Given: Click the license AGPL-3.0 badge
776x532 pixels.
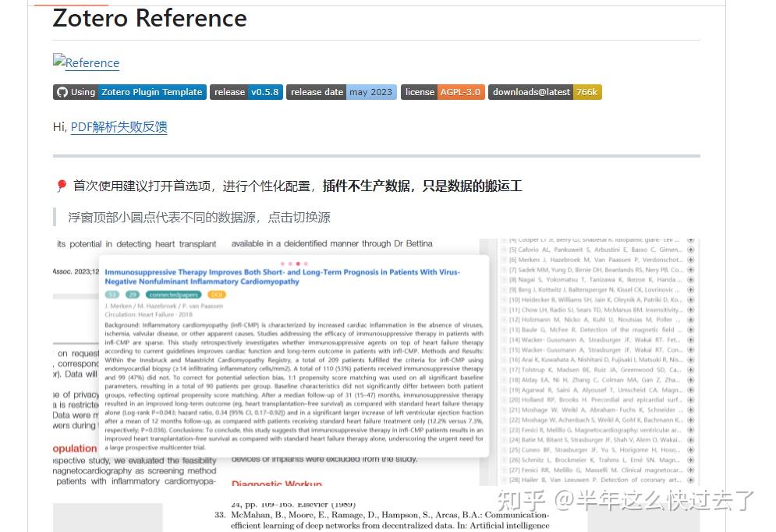Looking at the screenshot, I should point(442,91).
